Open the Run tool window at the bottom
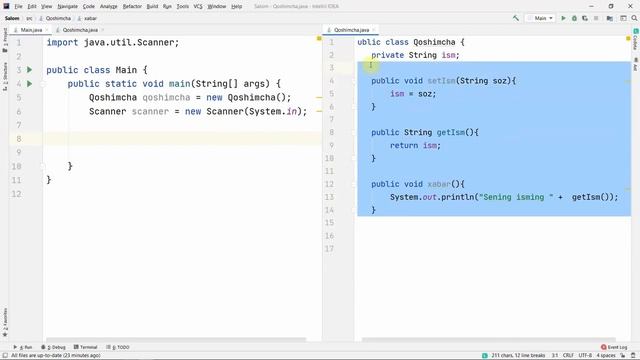Screen dimensions: 640x360 point(23,347)
